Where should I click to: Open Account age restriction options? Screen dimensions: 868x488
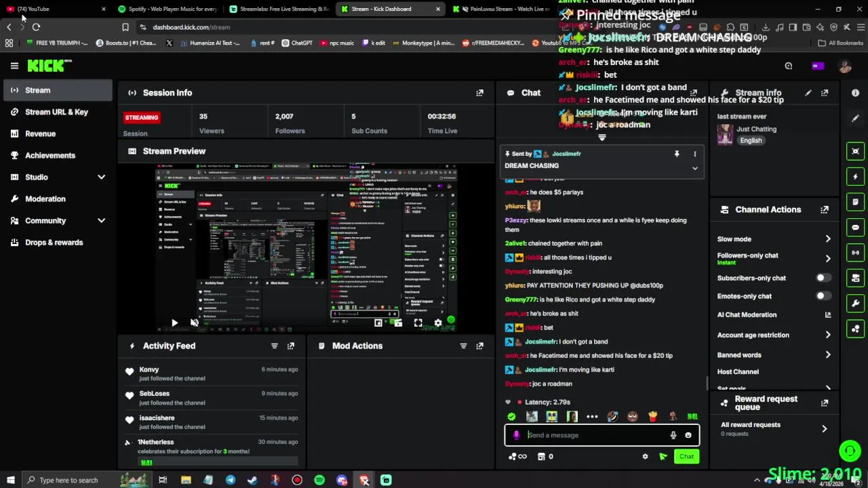(828, 335)
